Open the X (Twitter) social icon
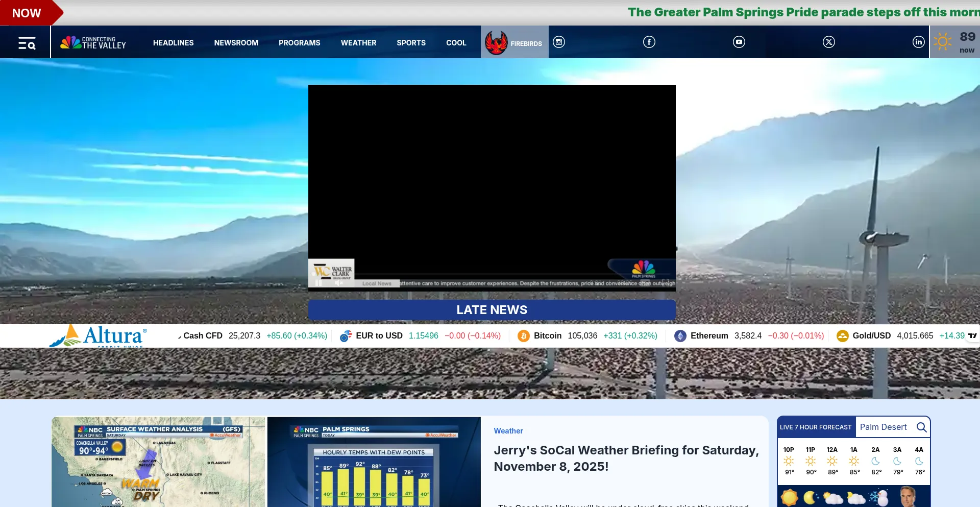 point(828,42)
